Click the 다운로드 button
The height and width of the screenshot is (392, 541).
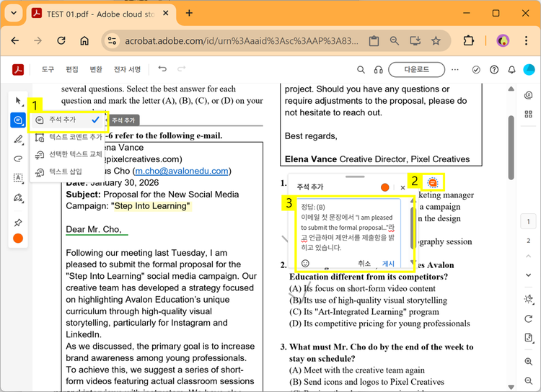[416, 70]
